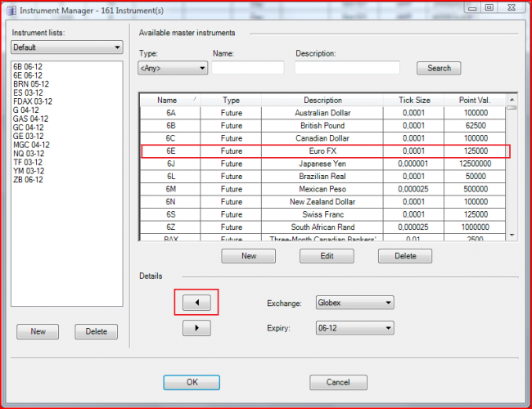The width and height of the screenshot is (532, 409).
Task: Click tick size 0,000001 cell
Action: [413, 164]
